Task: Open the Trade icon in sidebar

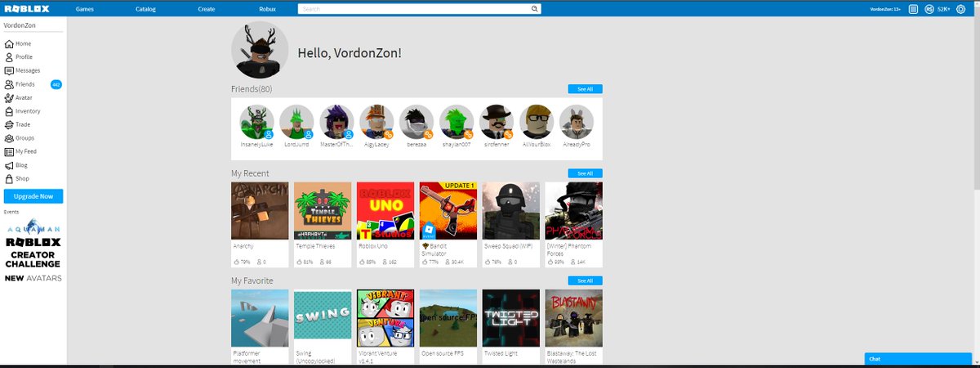Action: (x=9, y=124)
